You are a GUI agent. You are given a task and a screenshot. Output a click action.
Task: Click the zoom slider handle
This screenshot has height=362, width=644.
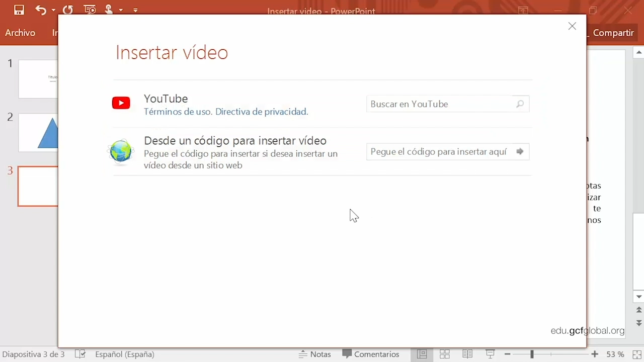[532, 354]
